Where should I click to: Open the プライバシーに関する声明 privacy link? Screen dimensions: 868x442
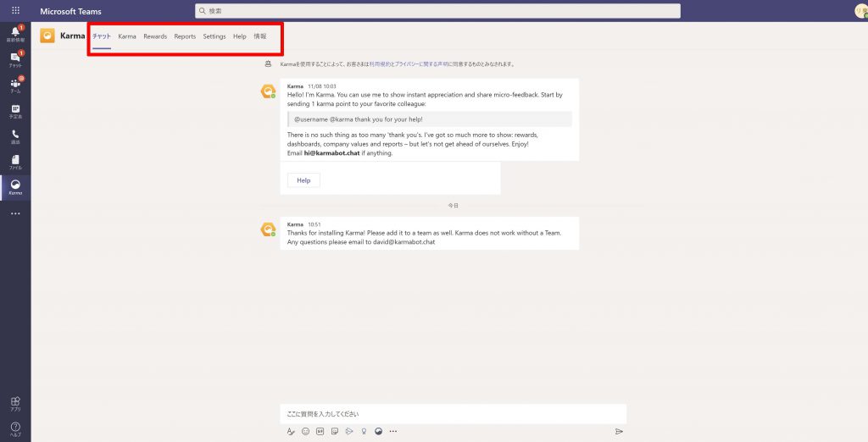422,64
